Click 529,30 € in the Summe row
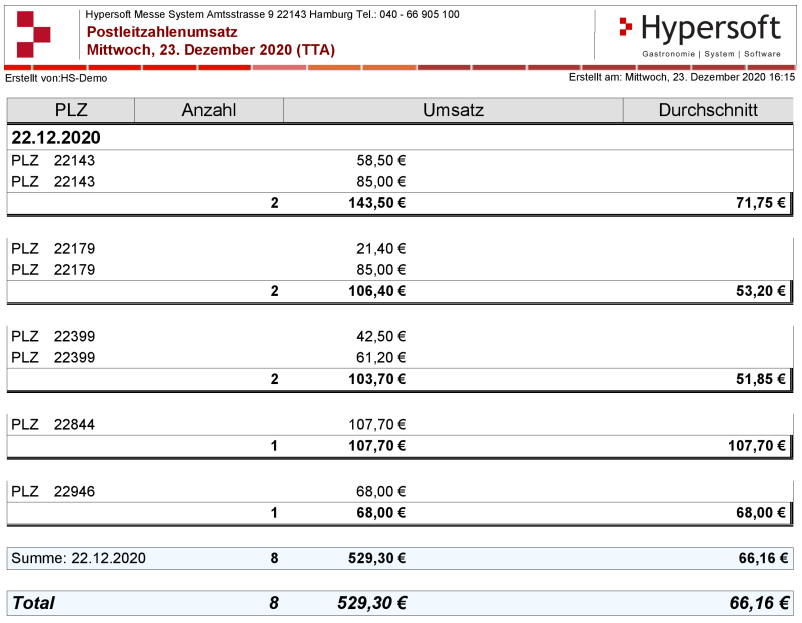 (377, 558)
